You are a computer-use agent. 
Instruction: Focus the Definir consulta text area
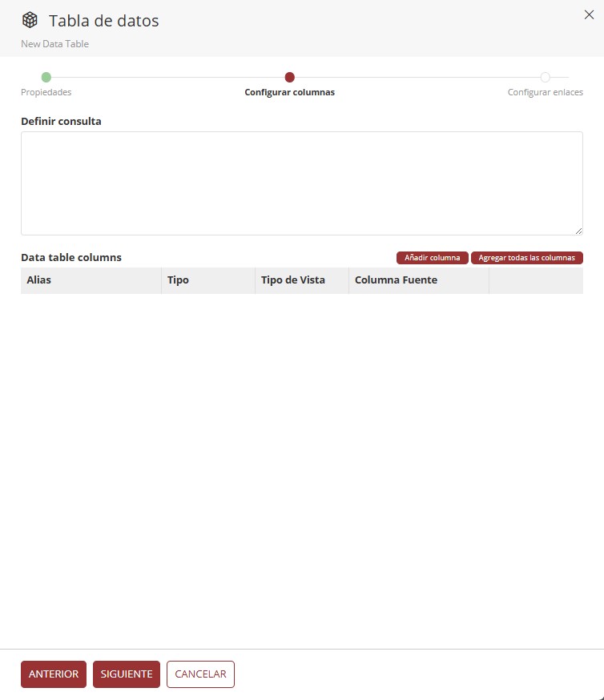click(301, 183)
